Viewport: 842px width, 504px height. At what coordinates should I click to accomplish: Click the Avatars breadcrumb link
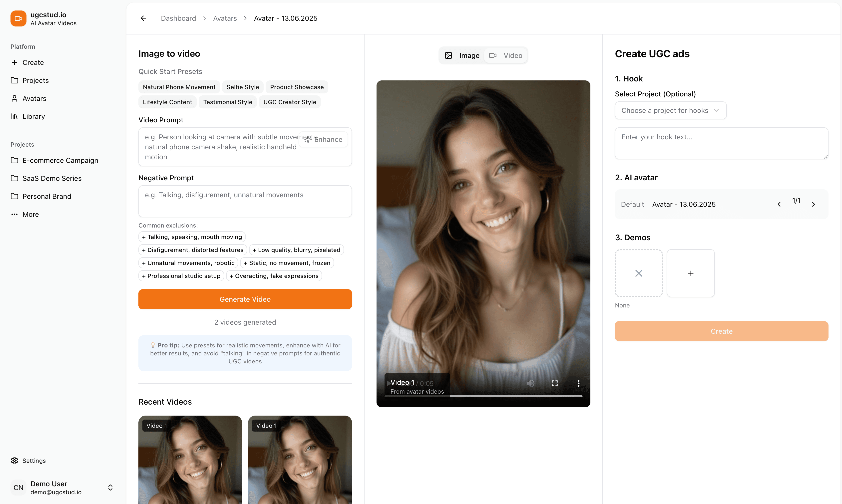(x=225, y=18)
